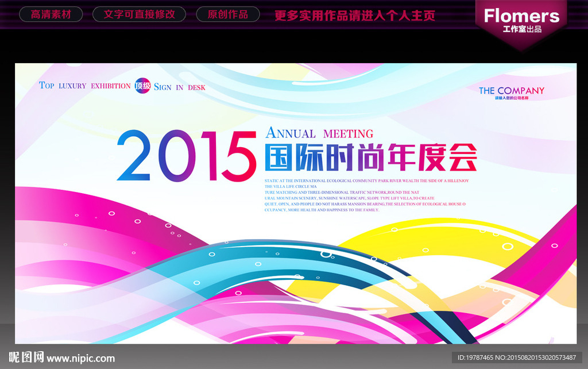Screen dimensions: 588x369
Task: Click the Flomers studio logo badge
Action: 521,24
